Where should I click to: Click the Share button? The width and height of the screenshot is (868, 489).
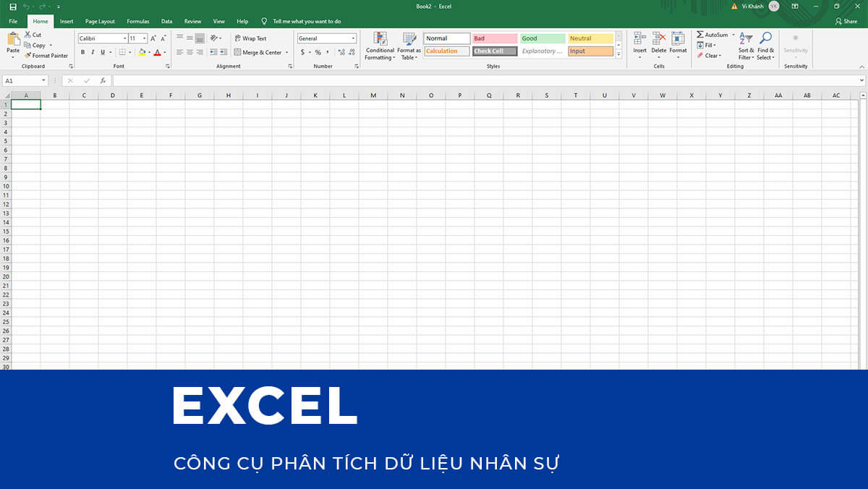[x=845, y=21]
